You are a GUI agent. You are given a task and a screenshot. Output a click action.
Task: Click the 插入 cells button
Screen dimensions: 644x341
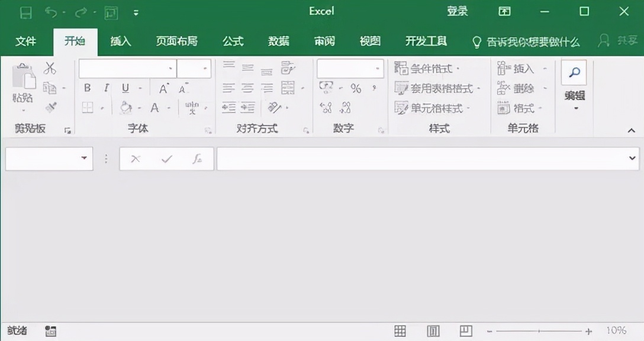point(521,68)
